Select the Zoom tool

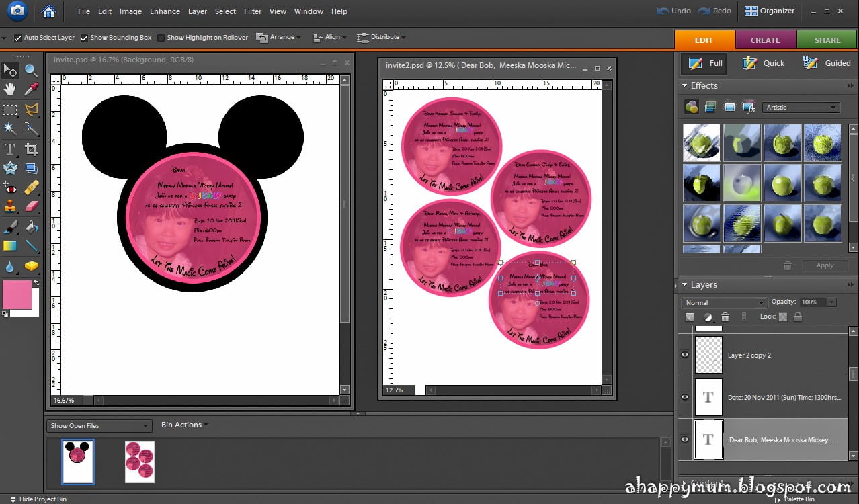coord(31,70)
